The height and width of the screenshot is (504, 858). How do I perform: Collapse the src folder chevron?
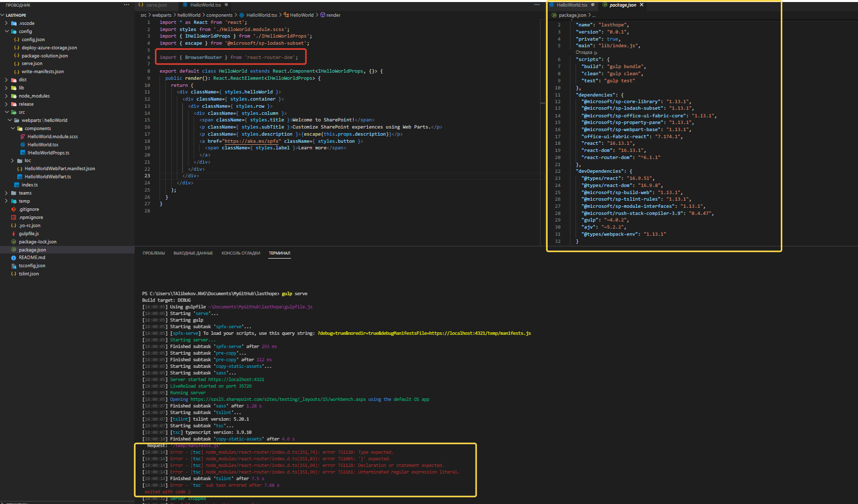(6, 112)
